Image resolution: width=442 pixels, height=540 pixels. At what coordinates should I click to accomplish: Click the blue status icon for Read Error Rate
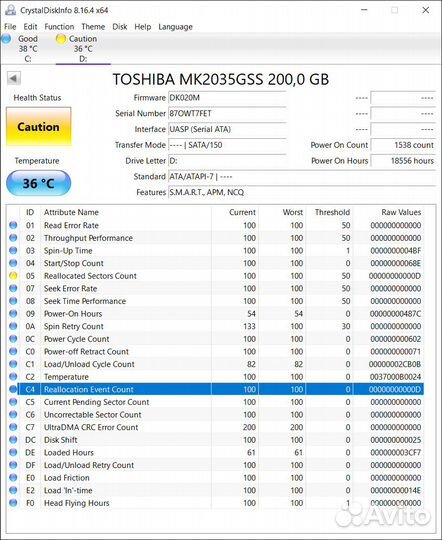(x=13, y=225)
